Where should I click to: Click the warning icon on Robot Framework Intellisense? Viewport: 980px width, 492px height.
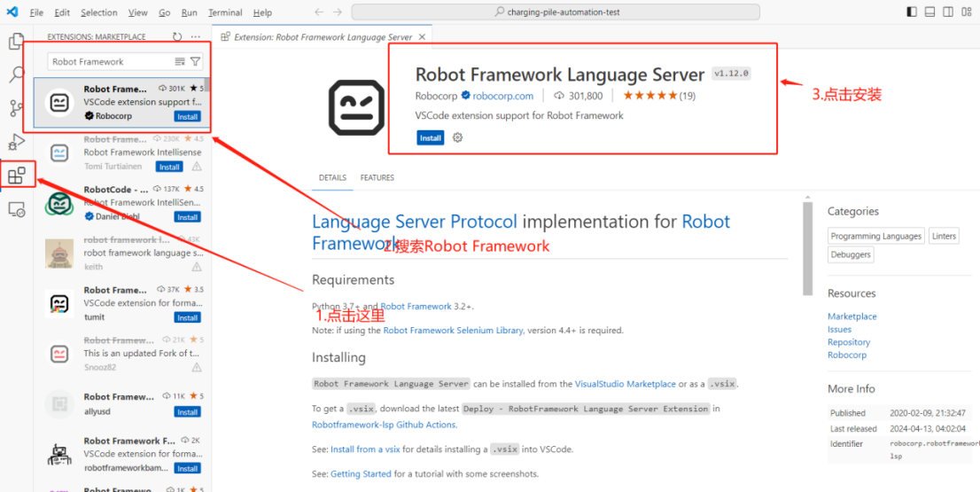pos(196,167)
